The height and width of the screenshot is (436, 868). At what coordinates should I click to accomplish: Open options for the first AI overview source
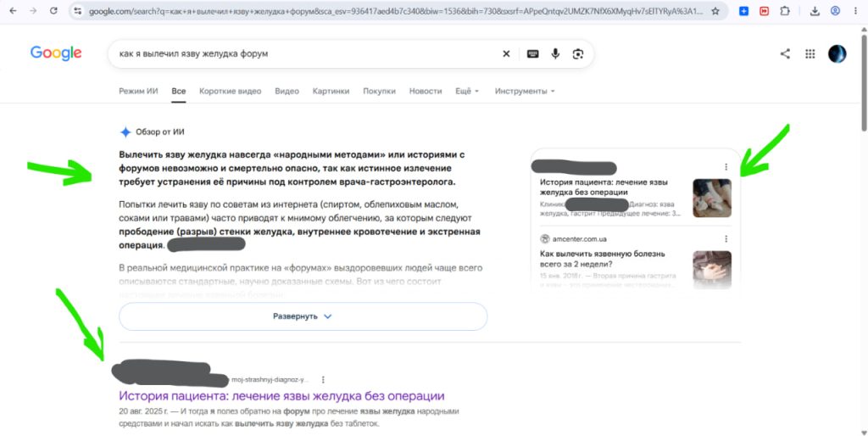point(726,167)
